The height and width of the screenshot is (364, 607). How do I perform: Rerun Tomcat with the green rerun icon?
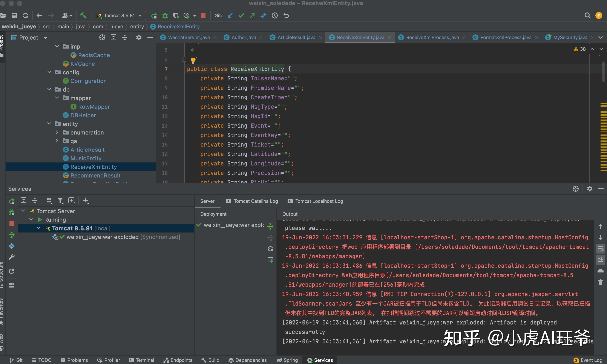point(154,16)
